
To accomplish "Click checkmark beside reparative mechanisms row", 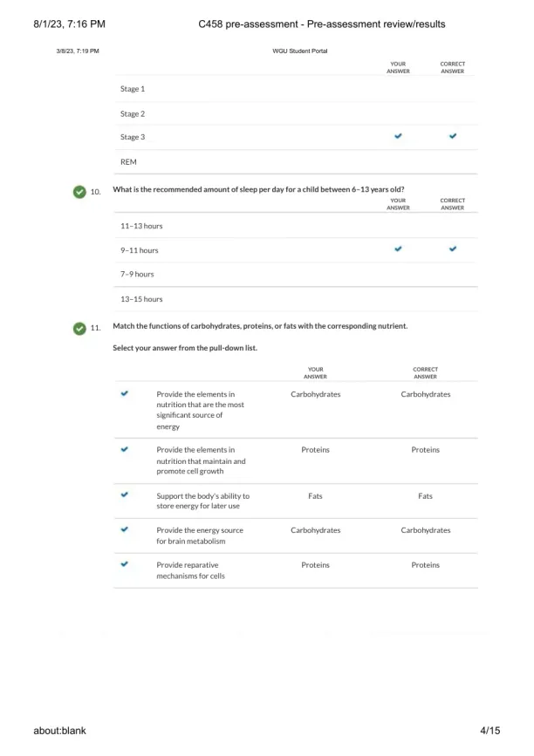I will (x=125, y=564).
